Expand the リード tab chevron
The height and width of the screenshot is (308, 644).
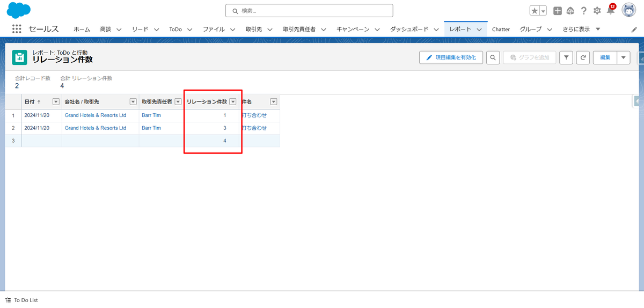click(x=157, y=29)
